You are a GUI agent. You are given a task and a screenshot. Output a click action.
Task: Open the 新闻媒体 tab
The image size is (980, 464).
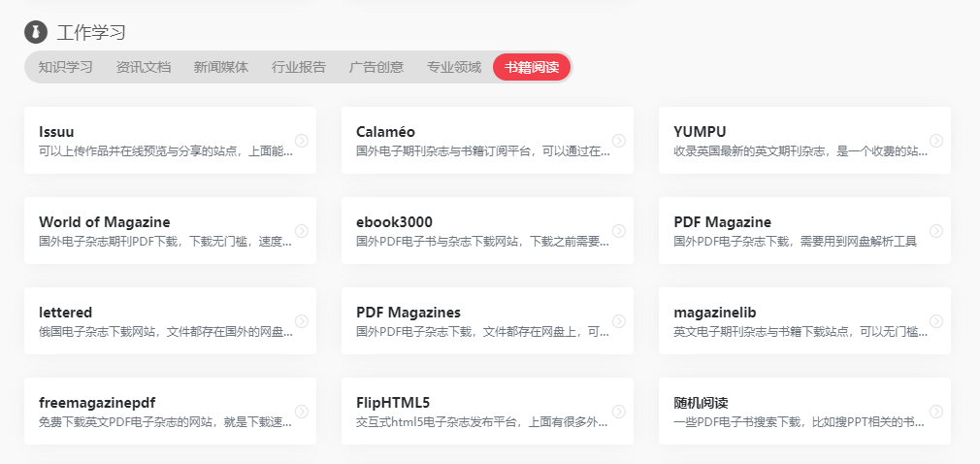(220, 67)
